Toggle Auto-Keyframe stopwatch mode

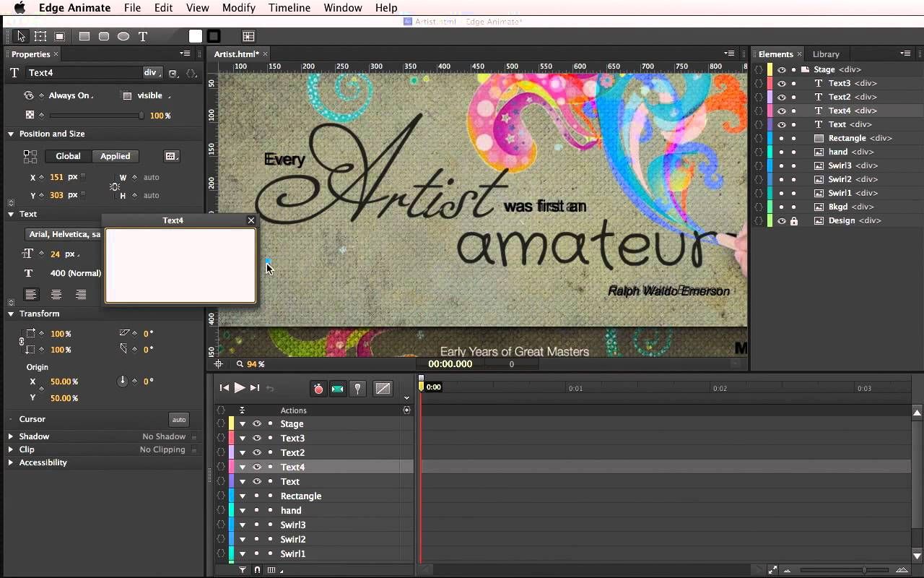[318, 389]
